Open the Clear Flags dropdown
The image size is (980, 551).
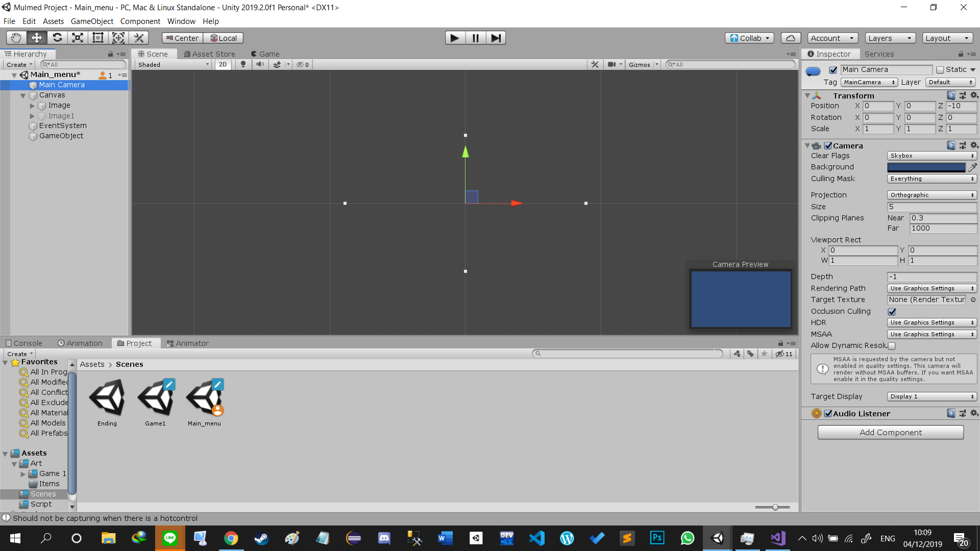(x=932, y=156)
